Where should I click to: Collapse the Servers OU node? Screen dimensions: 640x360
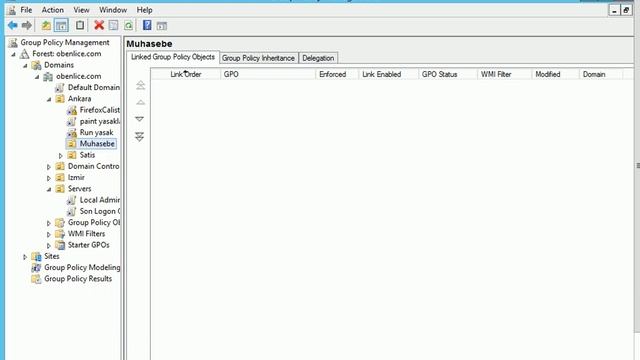pos(49,189)
